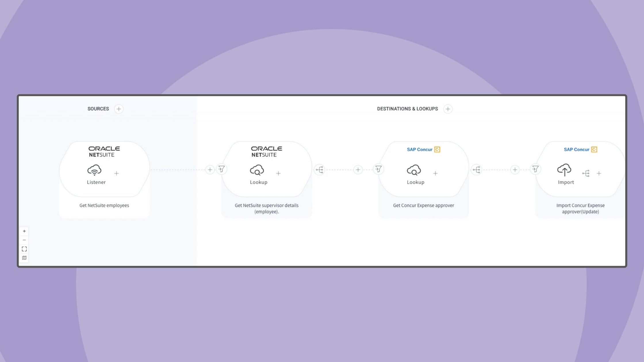Open input filter before NetSuite Lookup
Screen dimensions: 644x362
(222, 169)
